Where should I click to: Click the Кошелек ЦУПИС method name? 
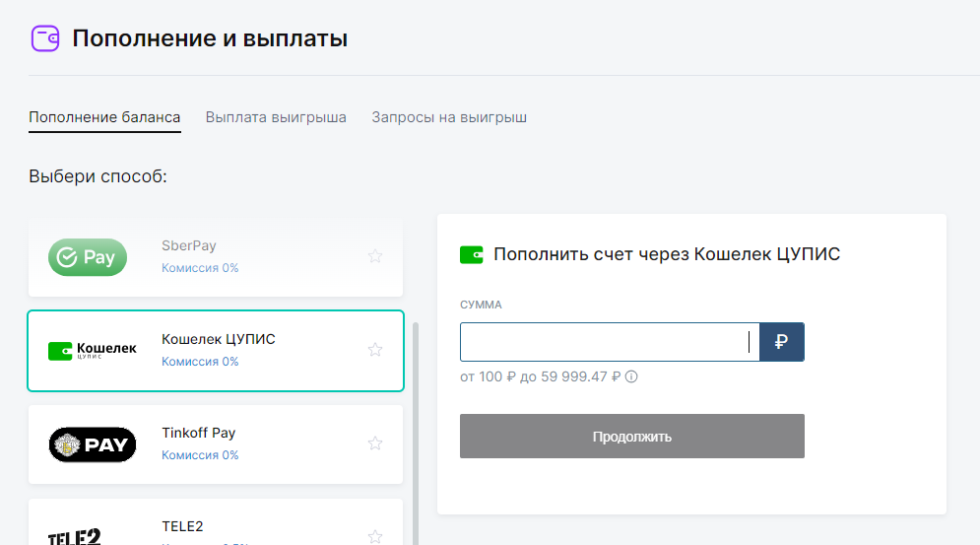point(218,339)
